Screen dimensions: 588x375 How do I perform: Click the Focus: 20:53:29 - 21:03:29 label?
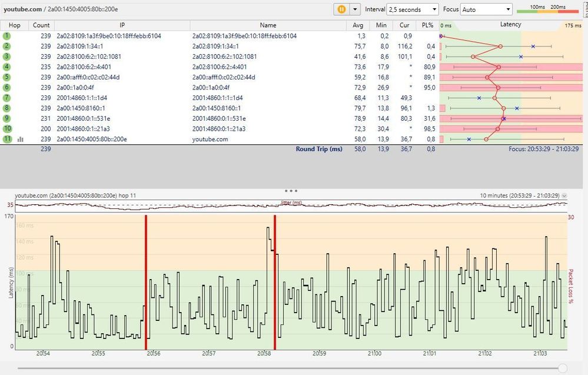543,149
